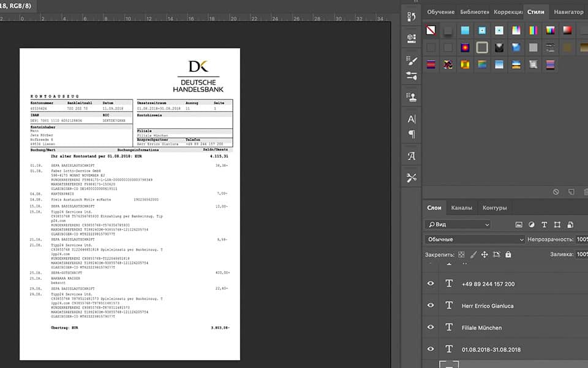588x368 pixels.
Task: Open the Tool Presets wrench icon
Action: [x=412, y=177]
